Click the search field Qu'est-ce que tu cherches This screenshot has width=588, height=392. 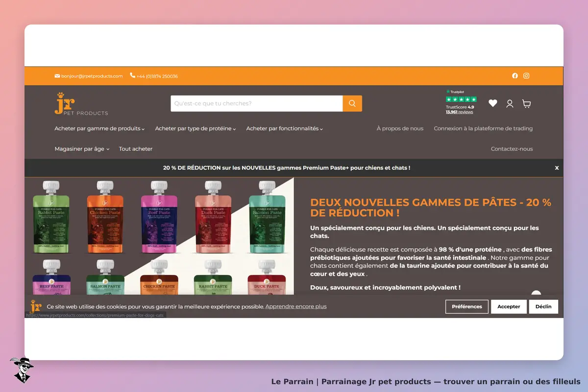pyautogui.click(x=257, y=103)
